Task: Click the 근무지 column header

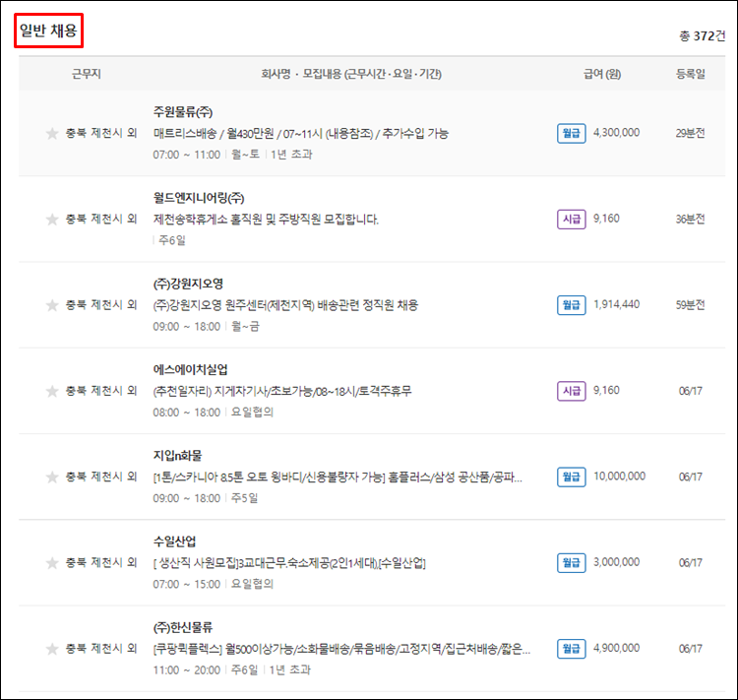Action: pyautogui.click(x=87, y=74)
